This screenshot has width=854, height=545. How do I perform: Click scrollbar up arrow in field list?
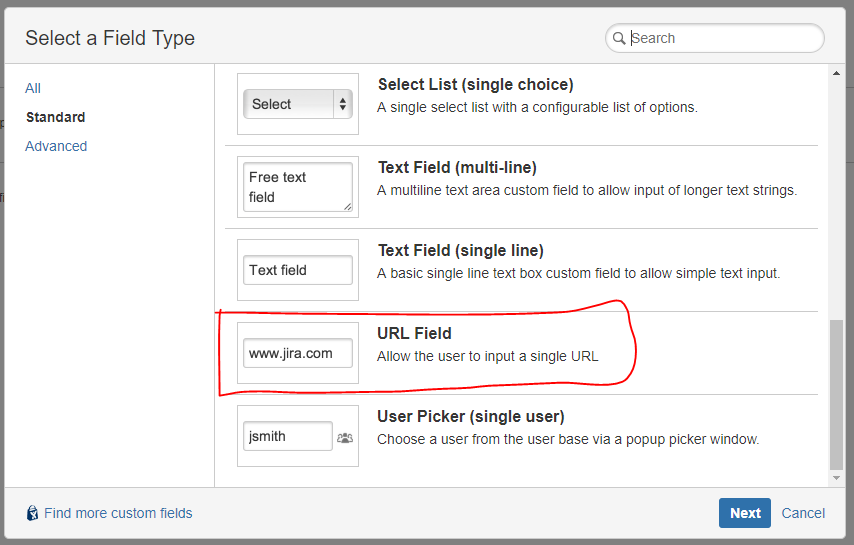(x=837, y=73)
